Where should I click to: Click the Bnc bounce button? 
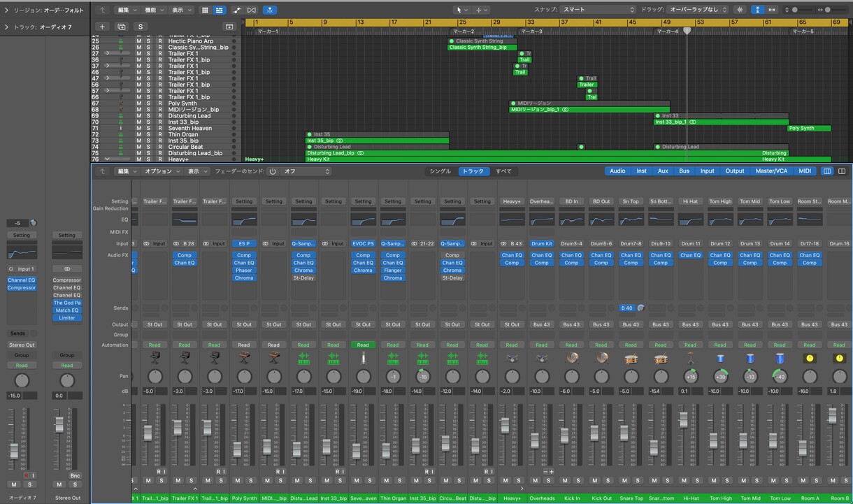click(x=75, y=475)
